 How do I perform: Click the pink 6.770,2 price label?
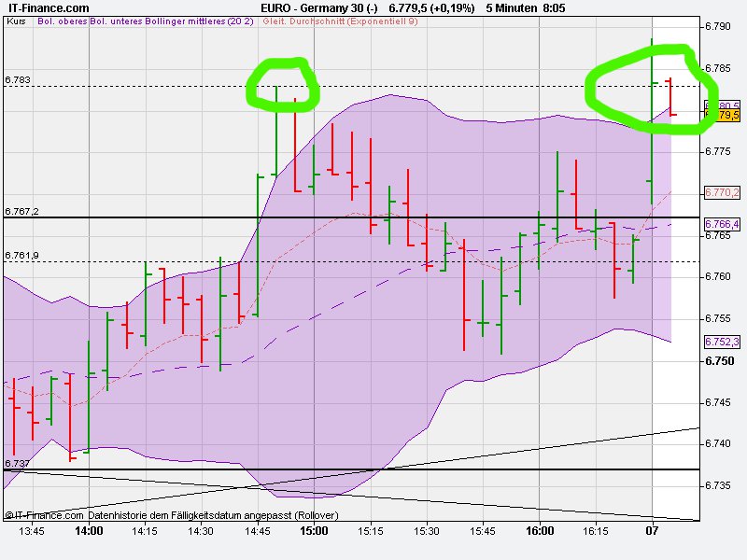pos(721,193)
